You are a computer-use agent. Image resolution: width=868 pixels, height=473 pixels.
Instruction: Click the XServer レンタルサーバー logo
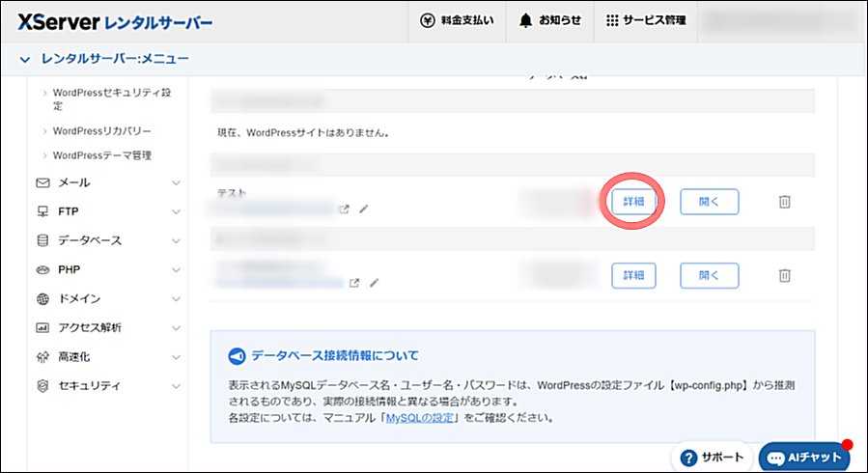click(x=115, y=22)
